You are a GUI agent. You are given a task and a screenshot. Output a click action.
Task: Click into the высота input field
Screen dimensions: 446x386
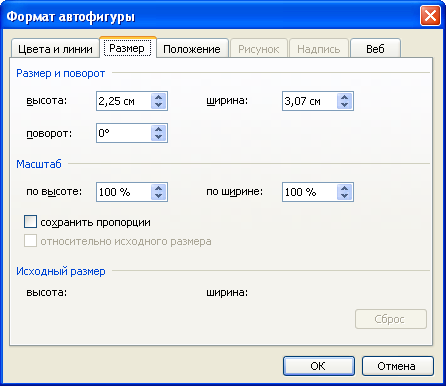[x=124, y=101]
